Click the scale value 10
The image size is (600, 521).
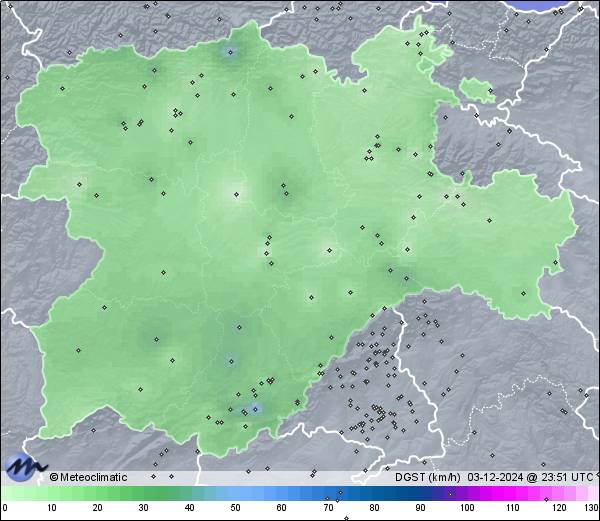pos(52,508)
